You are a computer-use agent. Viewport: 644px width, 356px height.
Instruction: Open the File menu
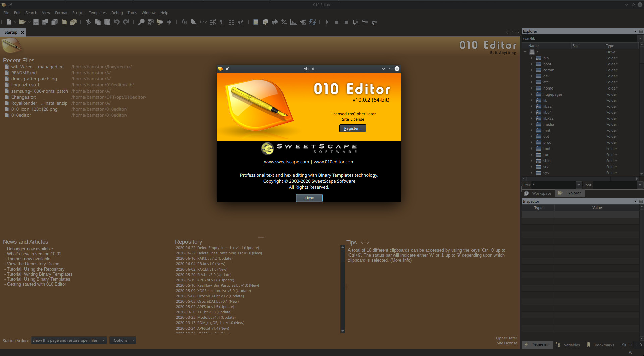6,13
